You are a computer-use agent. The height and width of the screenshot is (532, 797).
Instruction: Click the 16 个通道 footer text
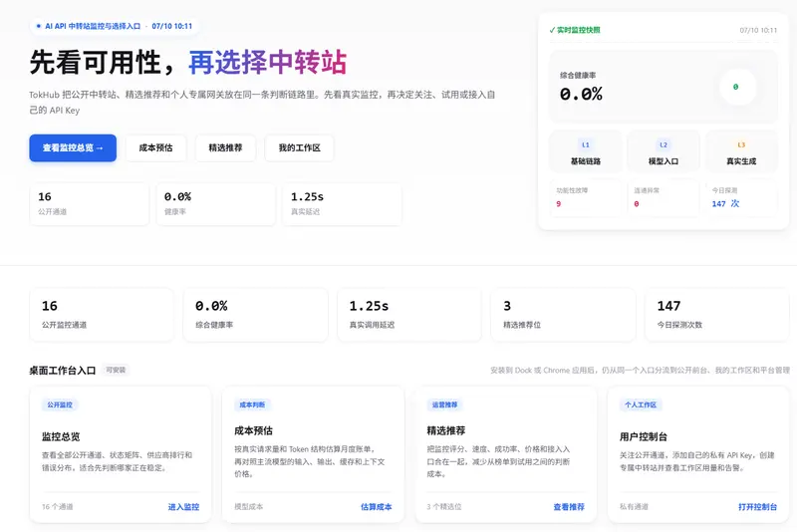click(58, 506)
